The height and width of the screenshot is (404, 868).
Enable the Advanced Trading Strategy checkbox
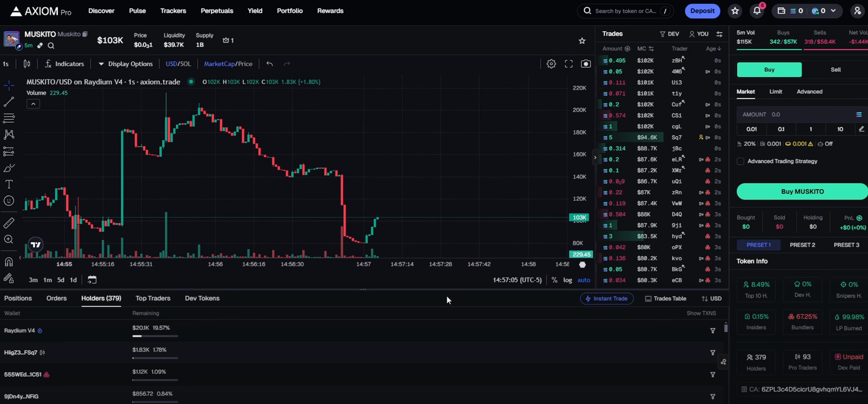click(740, 161)
